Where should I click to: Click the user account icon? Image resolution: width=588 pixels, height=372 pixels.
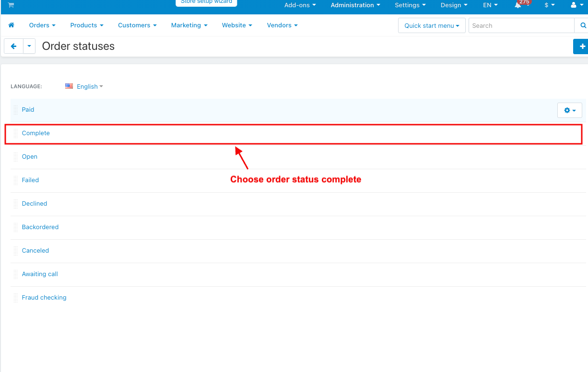click(573, 5)
